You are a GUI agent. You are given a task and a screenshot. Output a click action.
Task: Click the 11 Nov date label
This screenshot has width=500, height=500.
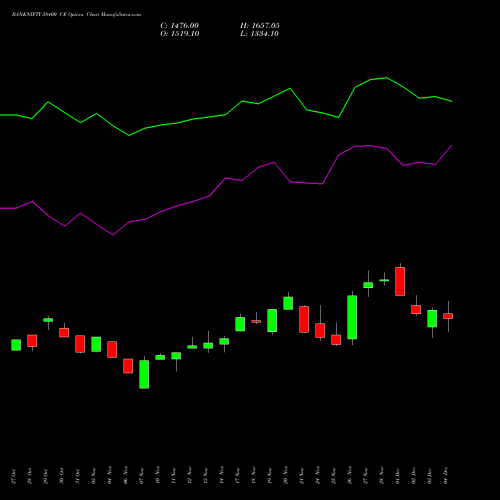[x=174, y=476]
